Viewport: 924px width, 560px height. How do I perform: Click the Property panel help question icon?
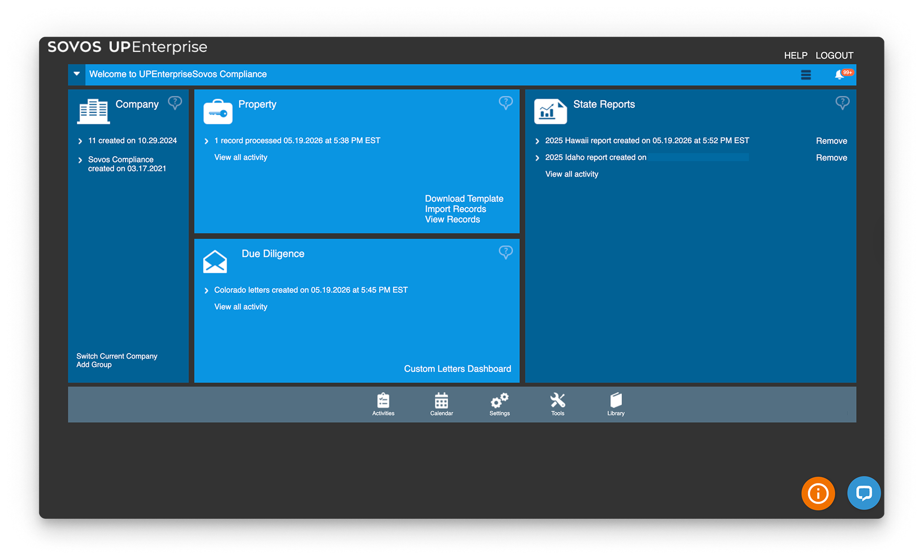(x=505, y=102)
